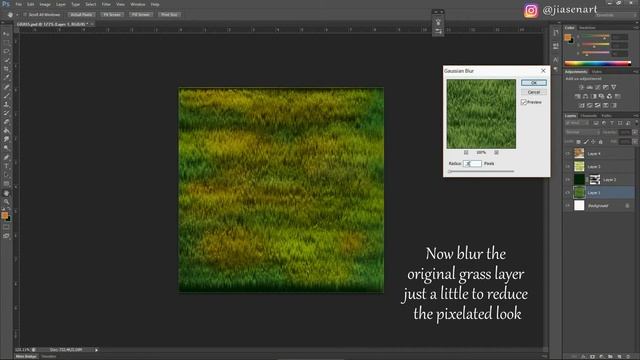
Task: Switch to the Paths tab
Action: [606, 116]
